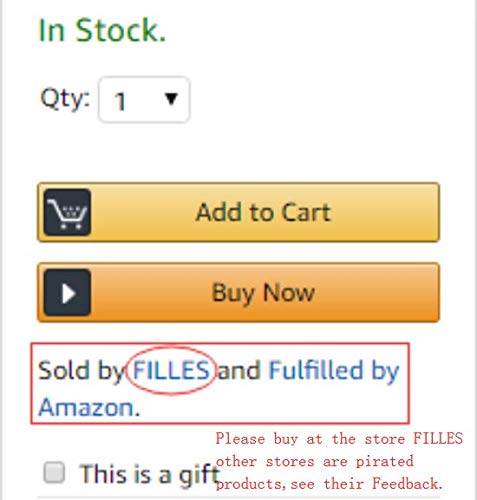The height and width of the screenshot is (500, 477).
Task: Click the 'Sold by' text
Action: (x=81, y=372)
